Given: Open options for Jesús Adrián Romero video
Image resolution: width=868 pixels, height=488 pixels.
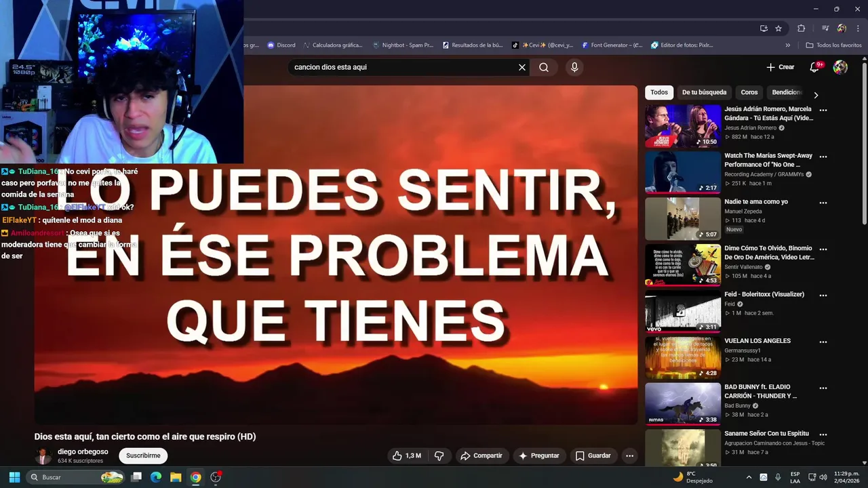Looking at the screenshot, I should (x=823, y=110).
